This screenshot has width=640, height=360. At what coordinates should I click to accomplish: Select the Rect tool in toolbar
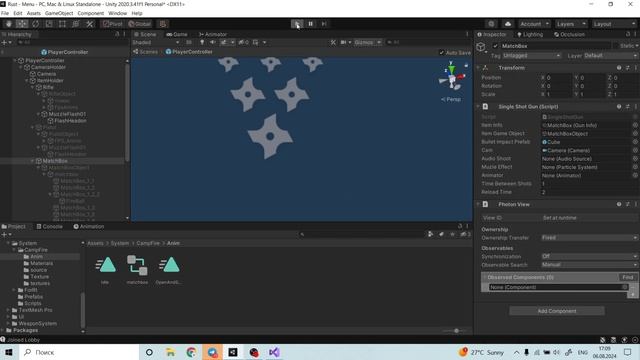(62, 24)
